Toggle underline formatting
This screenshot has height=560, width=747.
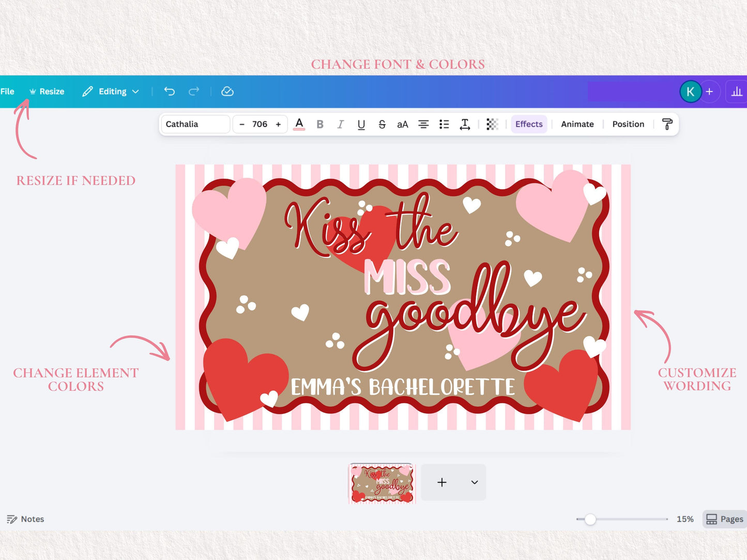[361, 124]
